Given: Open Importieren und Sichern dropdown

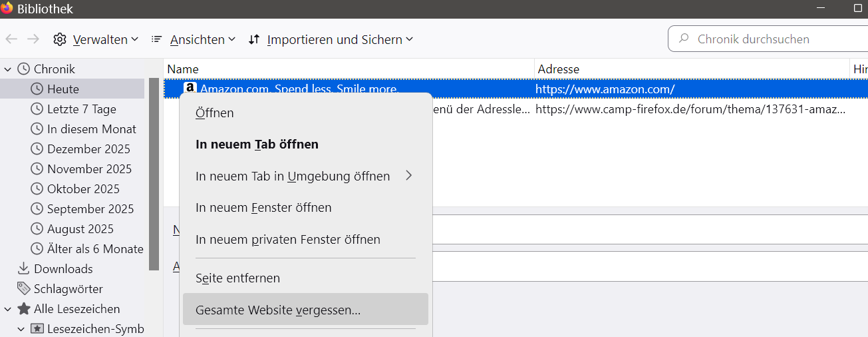Looking at the screenshot, I should pos(331,39).
